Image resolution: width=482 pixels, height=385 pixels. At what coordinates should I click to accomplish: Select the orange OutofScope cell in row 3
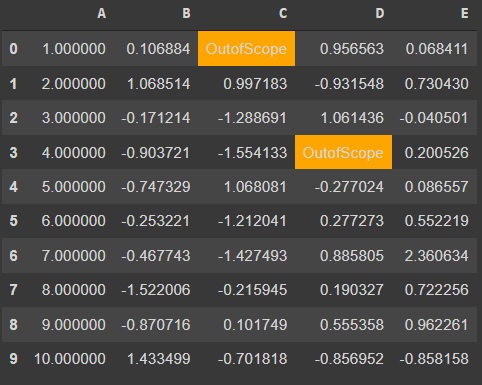pos(343,152)
